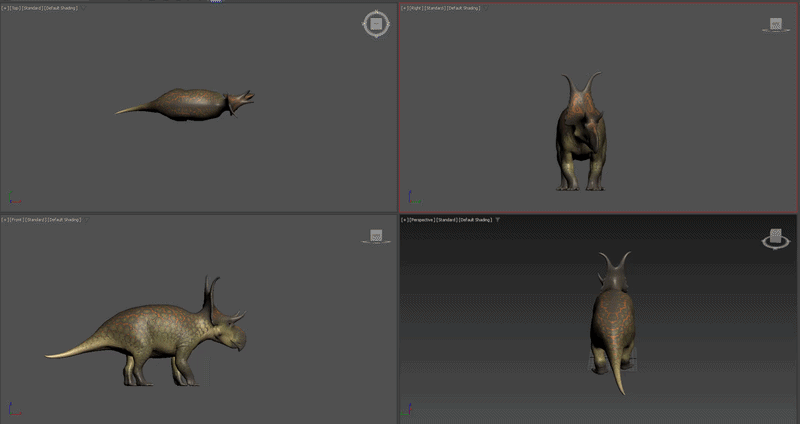Click the filter icon in Front viewport
The width and height of the screenshot is (800, 424).
click(x=86, y=220)
